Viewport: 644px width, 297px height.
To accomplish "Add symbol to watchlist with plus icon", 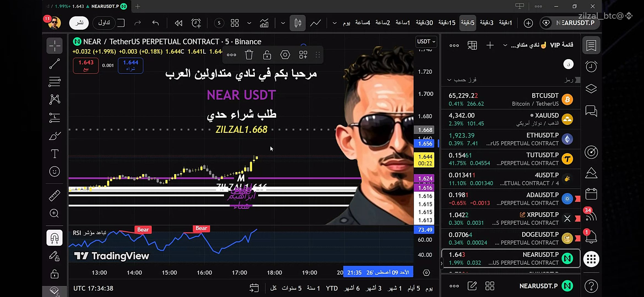I will click(x=490, y=45).
